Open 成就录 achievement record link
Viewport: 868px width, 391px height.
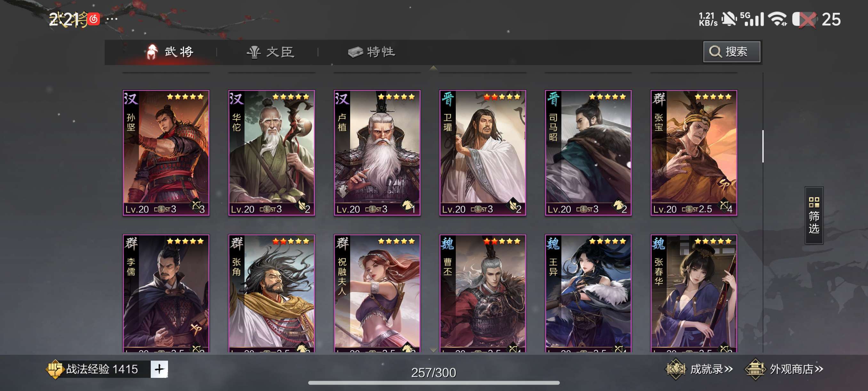pyautogui.click(x=711, y=369)
